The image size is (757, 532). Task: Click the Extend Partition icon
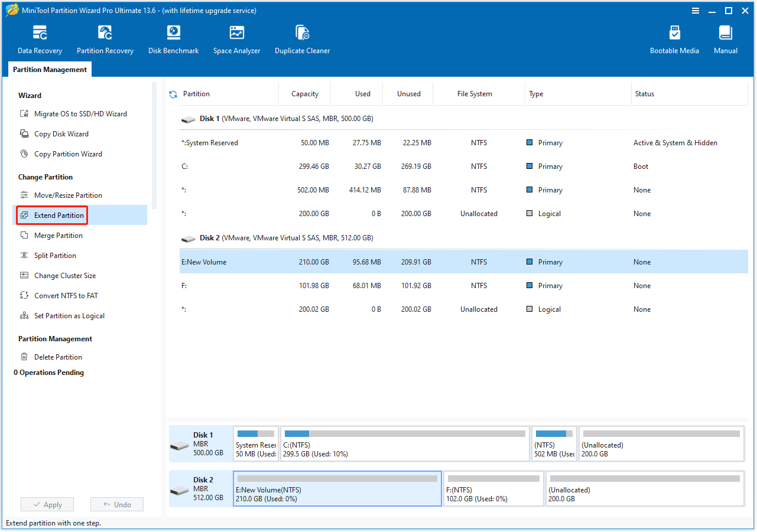click(x=24, y=216)
